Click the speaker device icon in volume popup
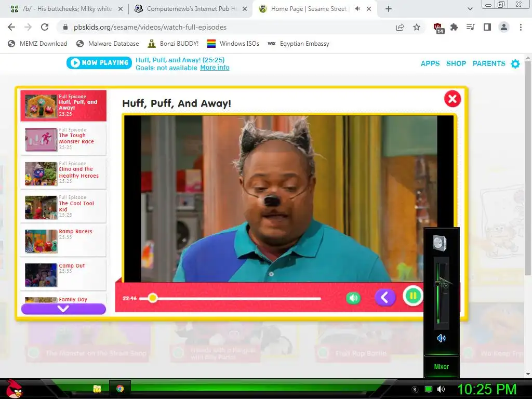 440,243
